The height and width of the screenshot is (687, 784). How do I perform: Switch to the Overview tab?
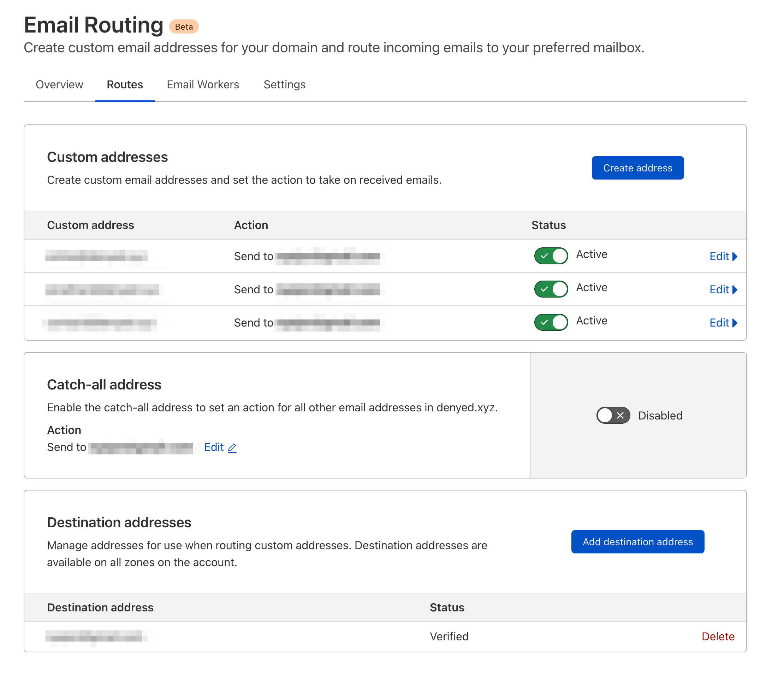[59, 84]
